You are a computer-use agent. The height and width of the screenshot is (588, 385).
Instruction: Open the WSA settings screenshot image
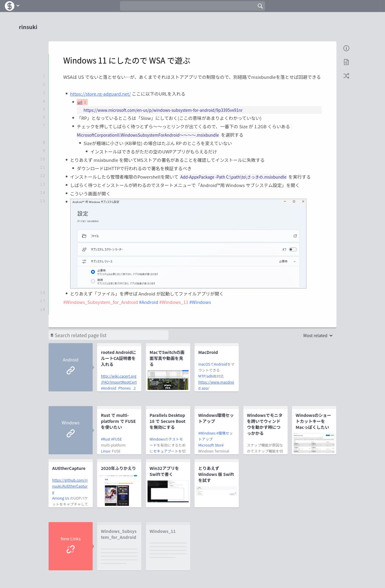188,244
